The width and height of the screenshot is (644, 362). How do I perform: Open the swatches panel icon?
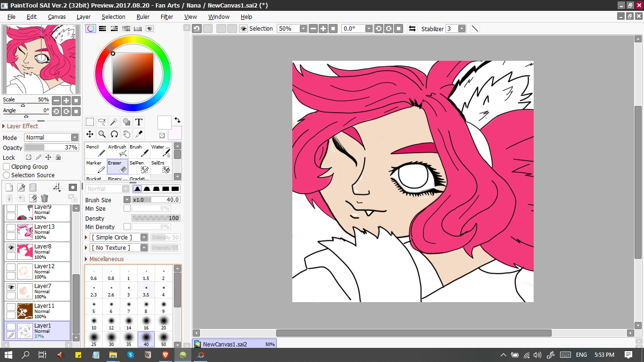pyautogui.click(x=138, y=28)
